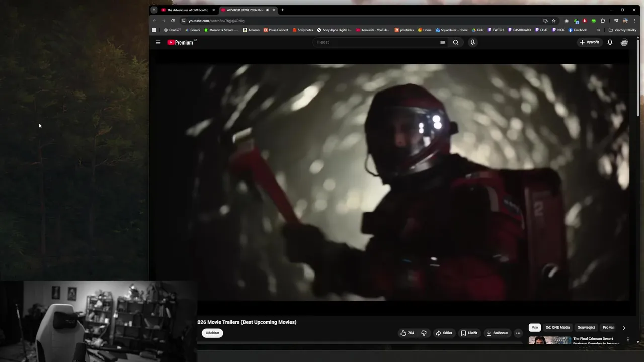
Task: Open the account avatar menu
Action: (x=624, y=42)
